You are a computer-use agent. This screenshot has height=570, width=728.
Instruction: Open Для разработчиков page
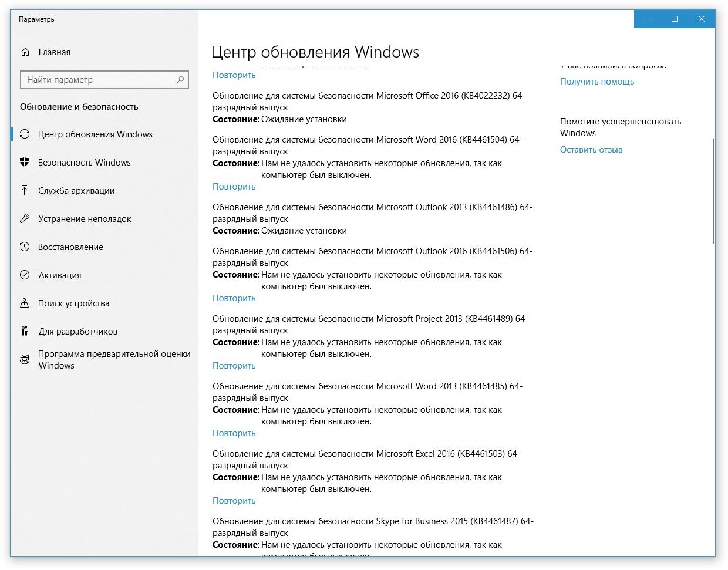(x=105, y=331)
